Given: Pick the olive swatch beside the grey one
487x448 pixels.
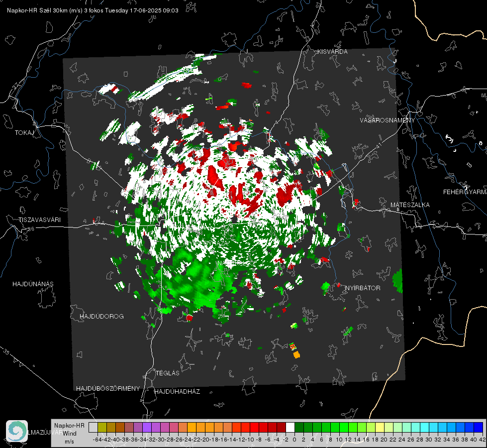Looking at the screenshot, I should [102, 428].
